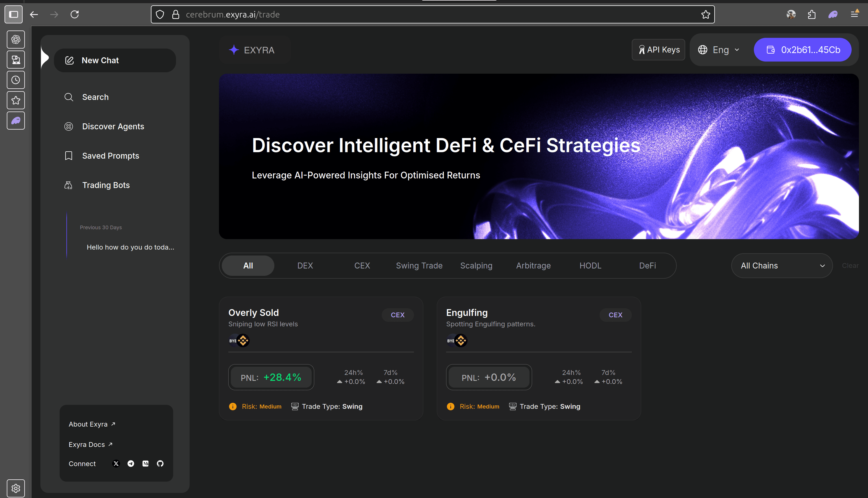Select the Swing Trade tab
The image size is (868, 498).
click(x=419, y=265)
